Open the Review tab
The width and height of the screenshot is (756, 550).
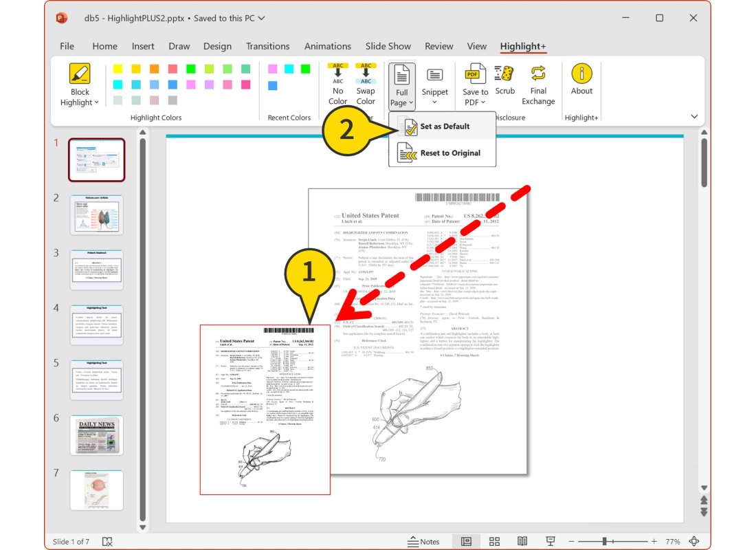[x=438, y=46]
